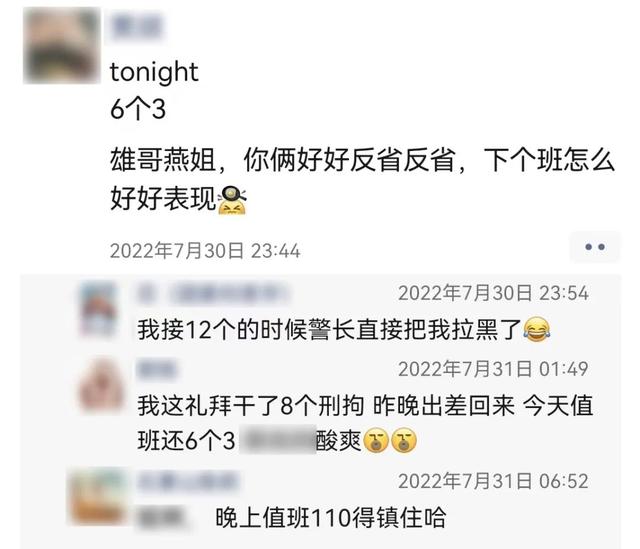The image size is (640, 549).
Task: Reply to the "我这礼拜干了8个刑拘" comment
Action: coord(365,424)
